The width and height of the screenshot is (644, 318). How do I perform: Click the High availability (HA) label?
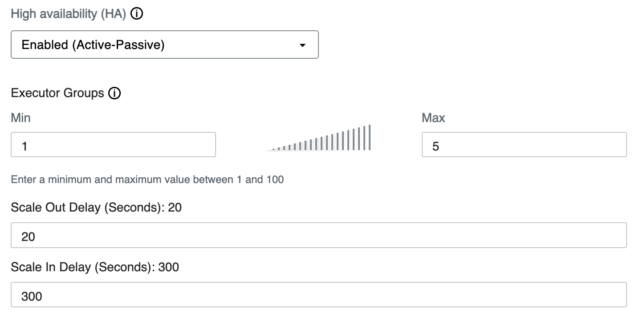click(68, 14)
